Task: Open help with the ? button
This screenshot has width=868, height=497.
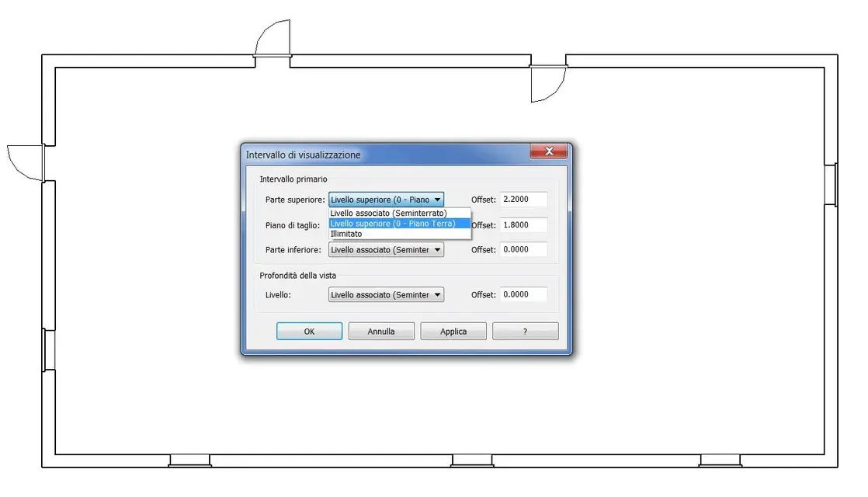Action: 526,331
